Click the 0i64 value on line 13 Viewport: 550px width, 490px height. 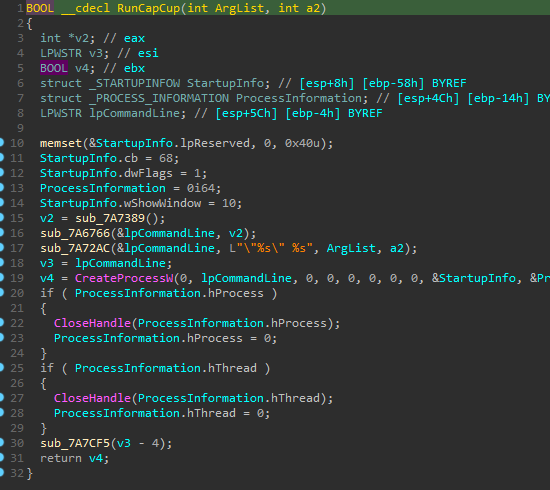coord(201,188)
